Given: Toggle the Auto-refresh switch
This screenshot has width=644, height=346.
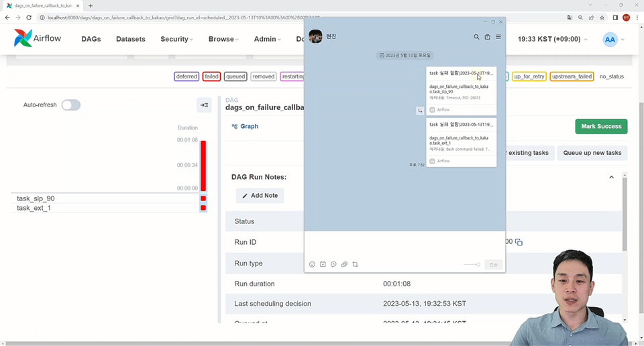Looking at the screenshot, I should click(70, 105).
